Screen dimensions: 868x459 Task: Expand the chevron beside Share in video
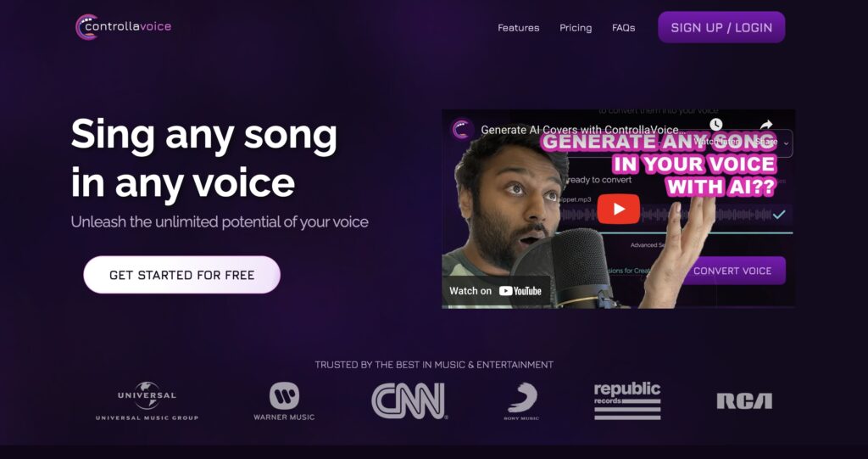[x=786, y=143]
